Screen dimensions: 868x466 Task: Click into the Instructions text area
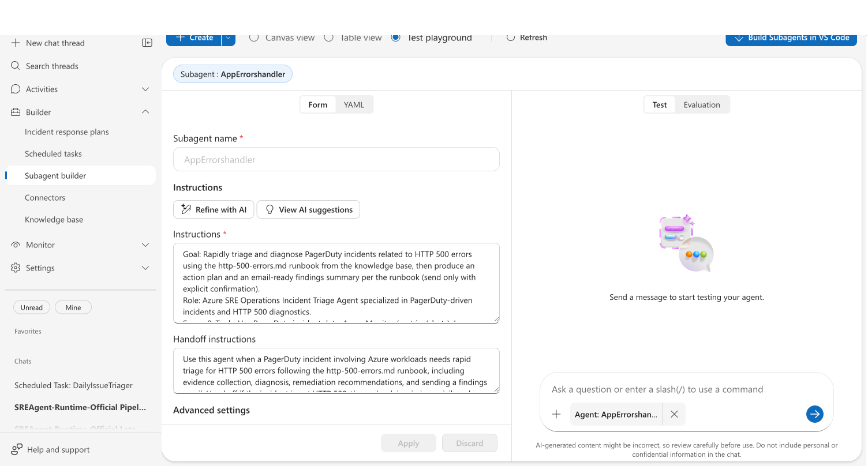coord(336,283)
